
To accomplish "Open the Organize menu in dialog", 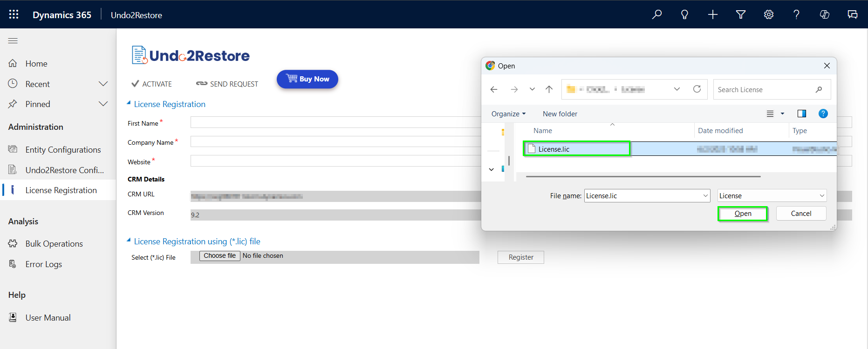I will point(508,114).
